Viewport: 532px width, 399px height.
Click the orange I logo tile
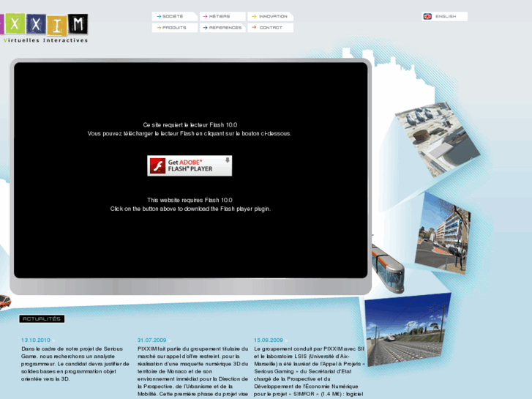point(57,26)
